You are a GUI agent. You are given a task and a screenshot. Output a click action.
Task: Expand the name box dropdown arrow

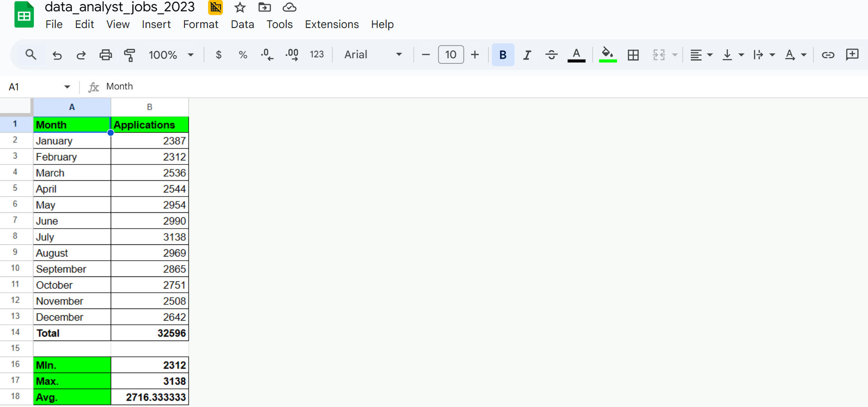click(x=67, y=87)
